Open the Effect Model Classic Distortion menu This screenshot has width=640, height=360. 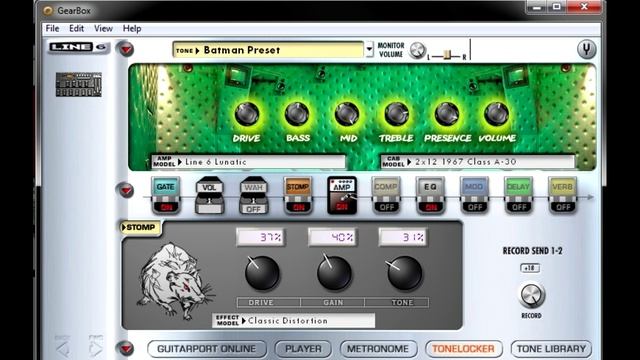(x=293, y=321)
